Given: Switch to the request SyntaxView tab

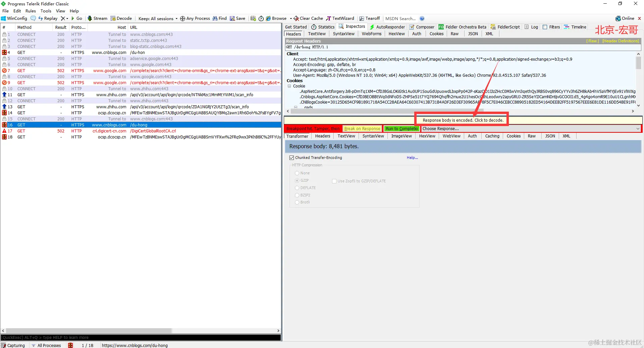Looking at the screenshot, I should (x=343, y=34).
